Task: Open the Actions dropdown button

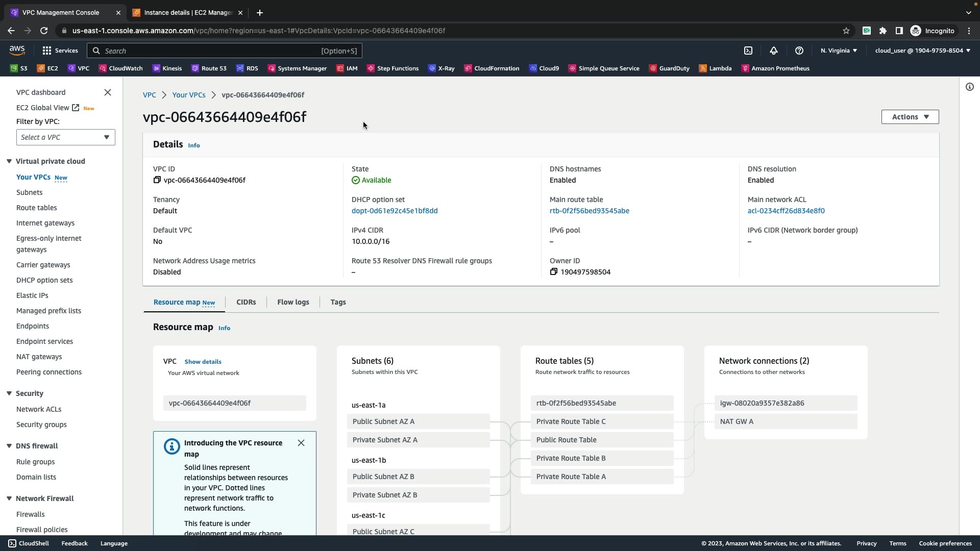Action: pyautogui.click(x=910, y=117)
